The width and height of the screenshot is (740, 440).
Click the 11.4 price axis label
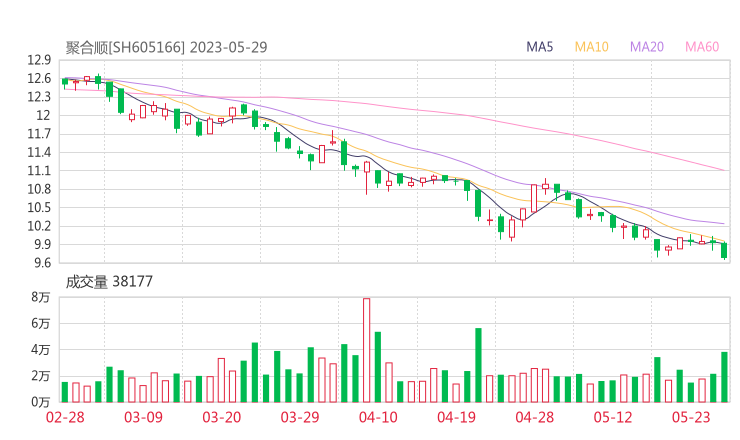[39, 152]
